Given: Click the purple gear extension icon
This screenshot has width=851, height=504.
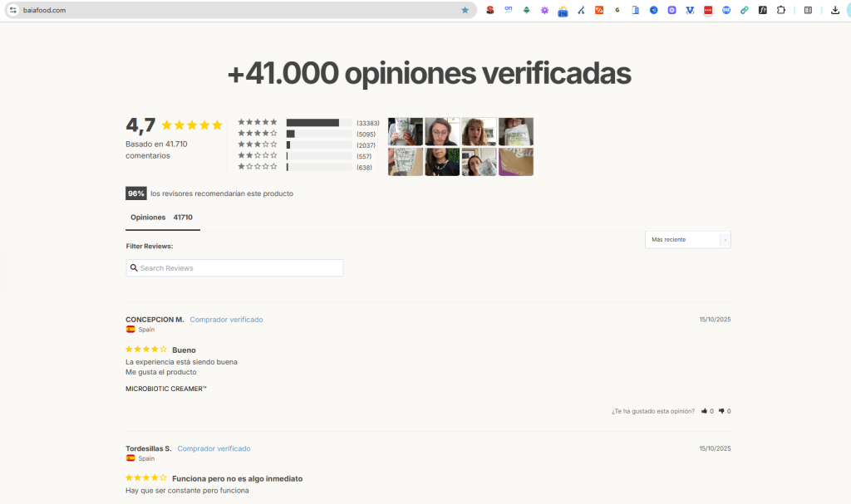Looking at the screenshot, I should (544, 10).
